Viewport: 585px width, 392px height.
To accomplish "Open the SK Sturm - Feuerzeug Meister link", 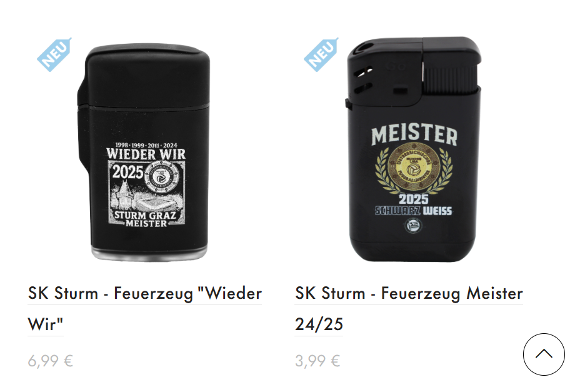I will [409, 293].
